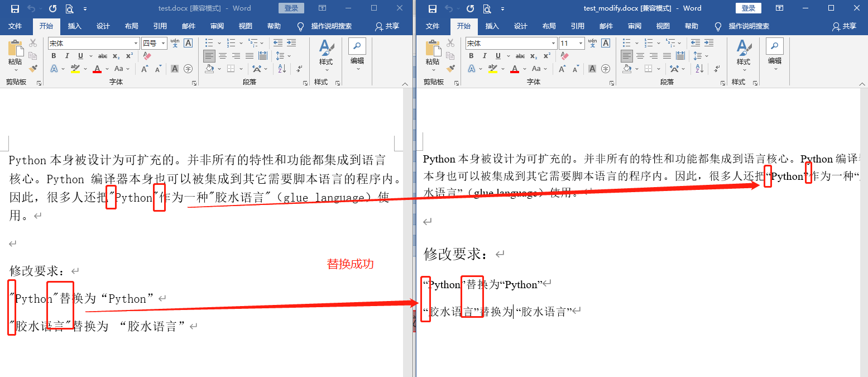Click sort A-Z icon in test.docx window
The width and height of the screenshot is (868, 377).
[282, 69]
